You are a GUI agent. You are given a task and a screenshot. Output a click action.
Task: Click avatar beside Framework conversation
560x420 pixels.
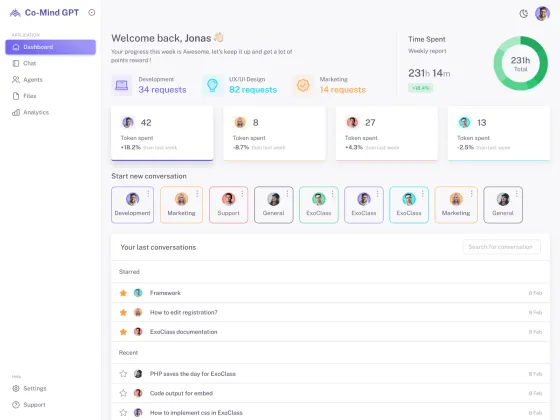click(x=138, y=293)
